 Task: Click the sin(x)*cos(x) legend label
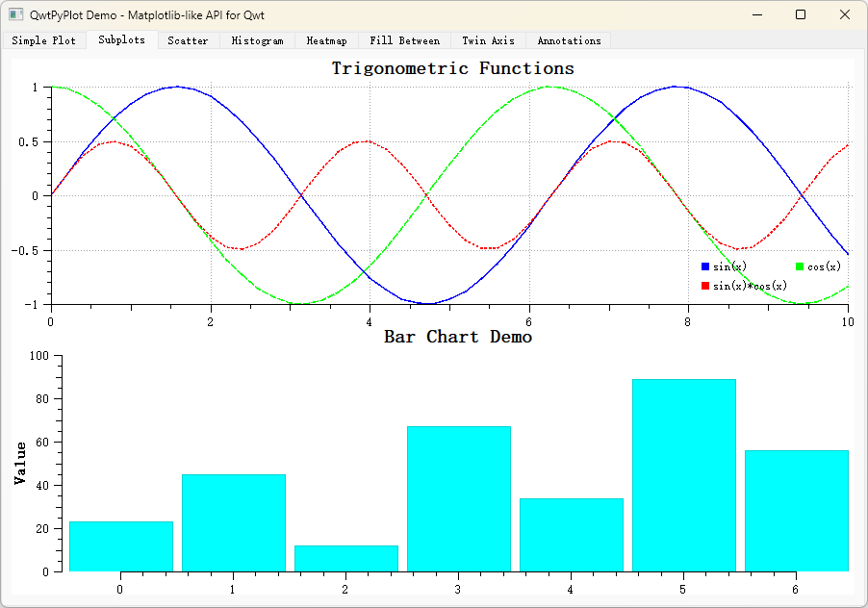tap(750, 286)
